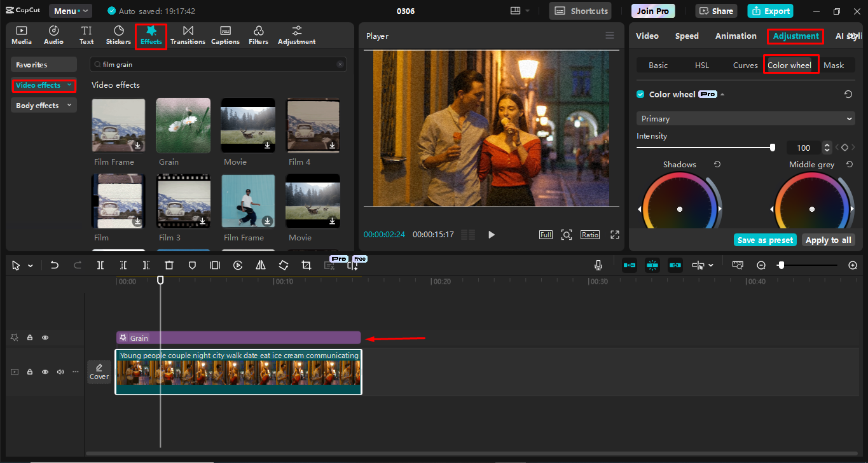Uncheck the Color wheel checkbox
Image resolution: width=868 pixels, height=463 pixels.
(640, 93)
